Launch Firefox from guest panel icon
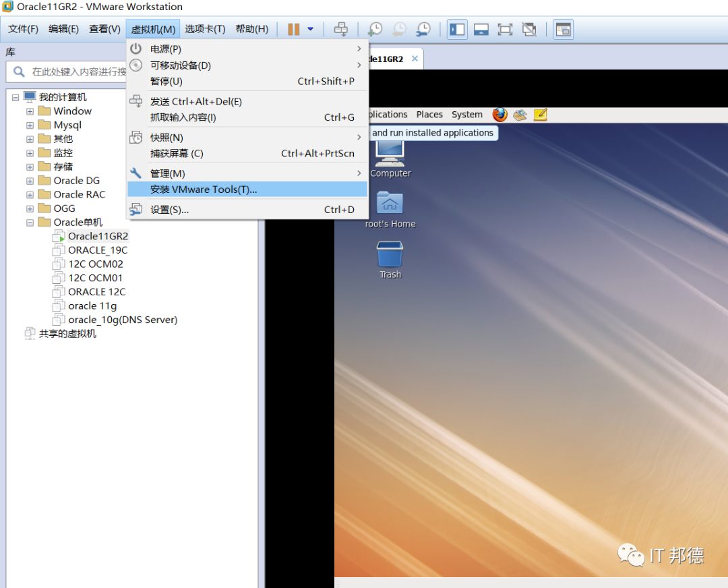Screen dimensions: 728x588 tap(499, 114)
